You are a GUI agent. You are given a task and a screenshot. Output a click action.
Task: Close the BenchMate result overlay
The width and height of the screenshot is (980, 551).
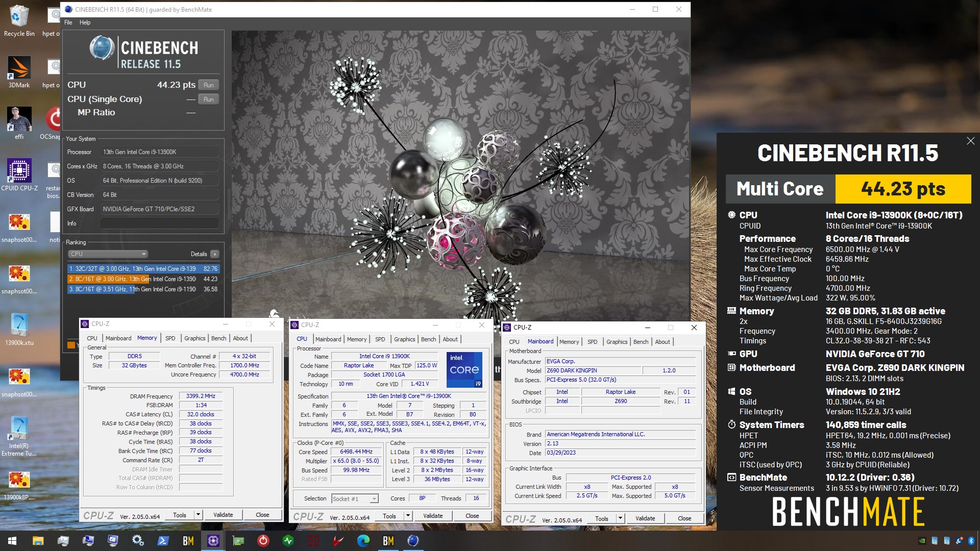tap(970, 141)
